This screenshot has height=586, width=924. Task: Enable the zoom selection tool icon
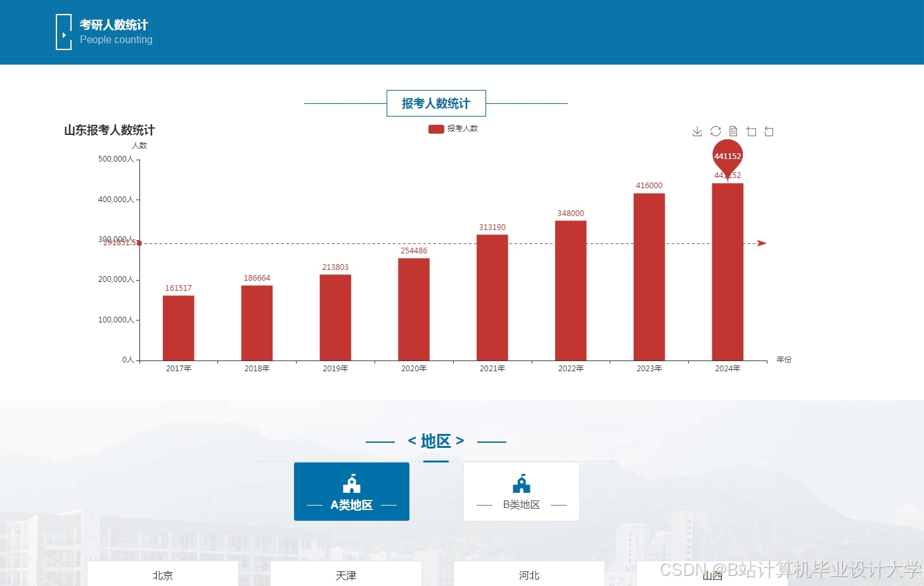click(751, 131)
